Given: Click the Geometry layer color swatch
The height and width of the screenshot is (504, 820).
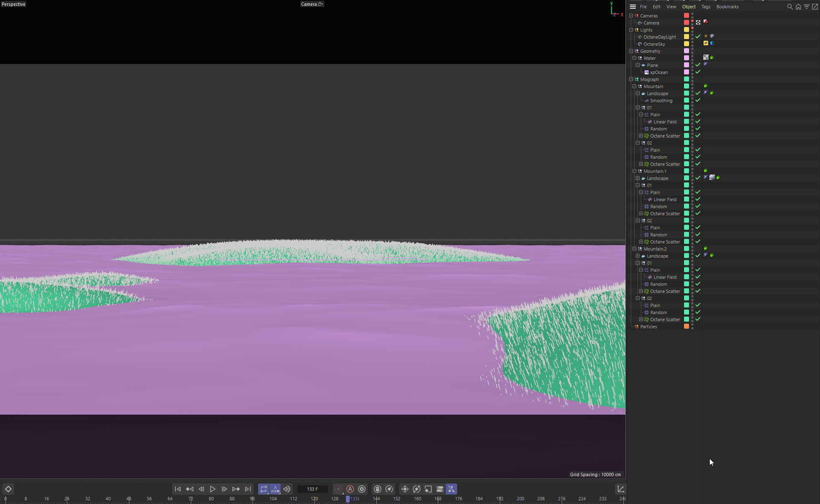Looking at the screenshot, I should pos(686,51).
